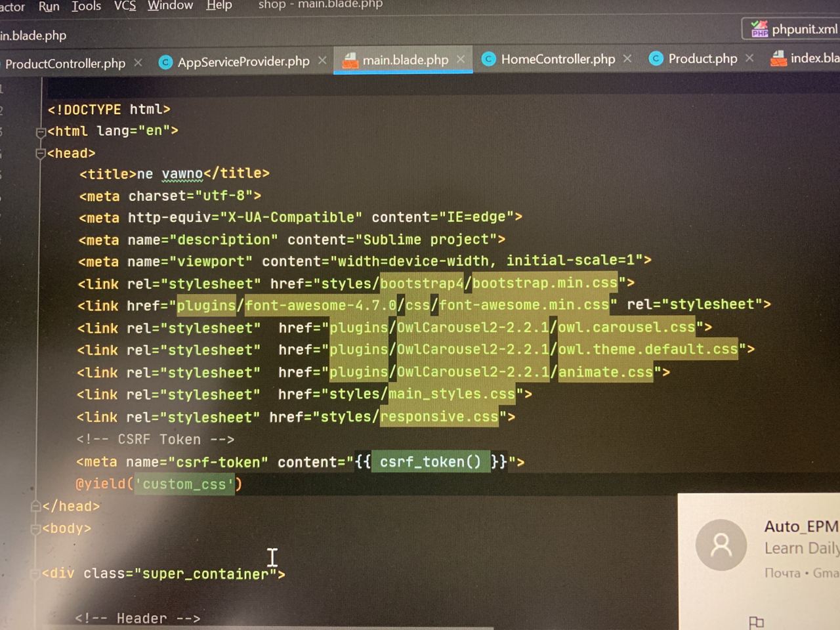The image size is (840, 630).
Task: Click the viewport meta content value
Action: click(x=486, y=261)
